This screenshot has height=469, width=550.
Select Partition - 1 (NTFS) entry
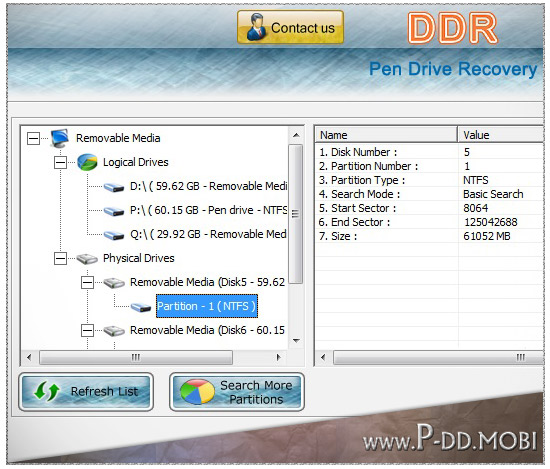click(207, 306)
